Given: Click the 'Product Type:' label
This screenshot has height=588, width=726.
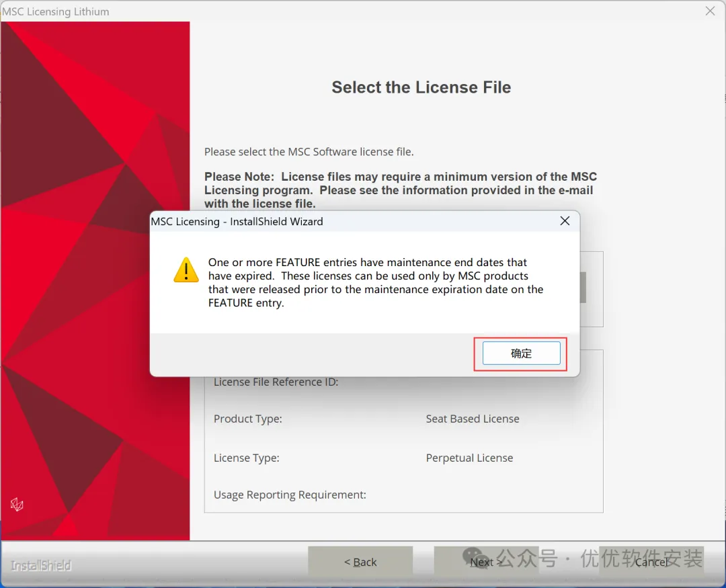Looking at the screenshot, I should [x=247, y=419].
